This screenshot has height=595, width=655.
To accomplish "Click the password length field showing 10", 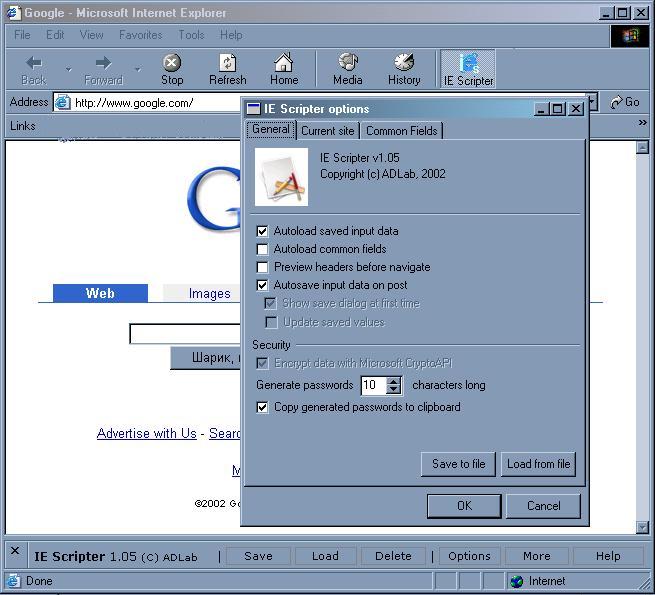I will point(374,385).
